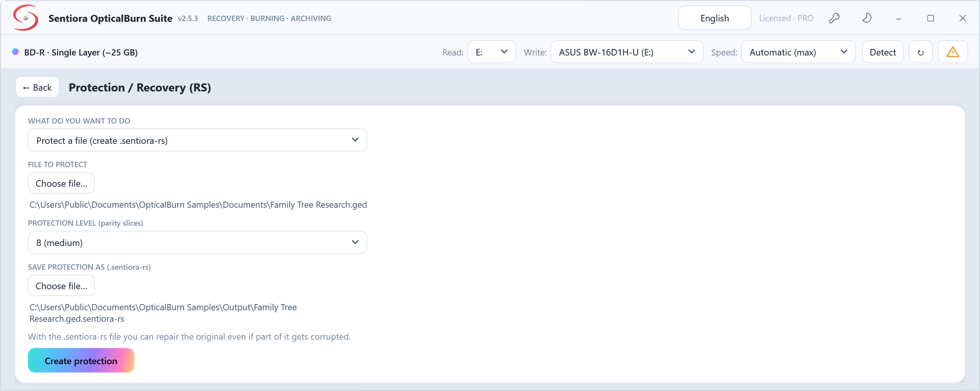
Task: Close the OpticalBurn window
Action: (x=963, y=18)
